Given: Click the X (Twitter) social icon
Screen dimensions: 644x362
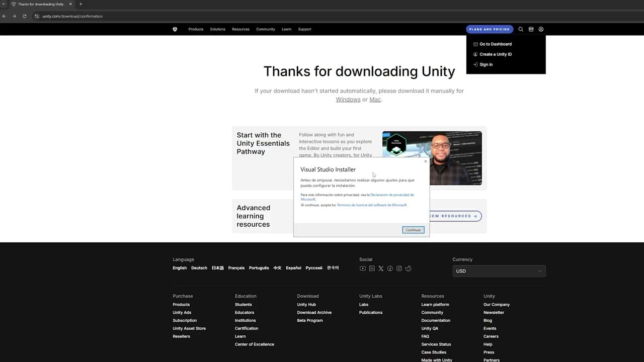Looking at the screenshot, I should click(381, 268).
